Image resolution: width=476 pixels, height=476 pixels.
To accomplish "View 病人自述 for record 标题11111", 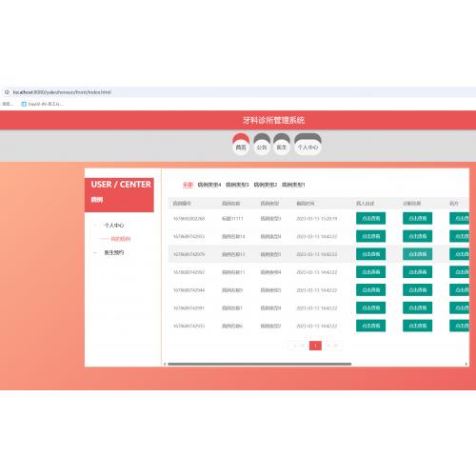I will [x=370, y=218].
